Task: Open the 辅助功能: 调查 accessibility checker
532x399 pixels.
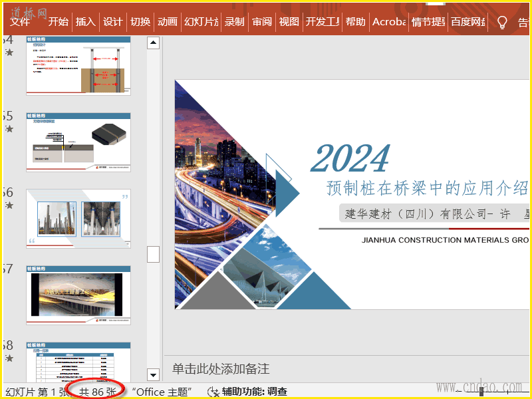Action: tap(255, 392)
